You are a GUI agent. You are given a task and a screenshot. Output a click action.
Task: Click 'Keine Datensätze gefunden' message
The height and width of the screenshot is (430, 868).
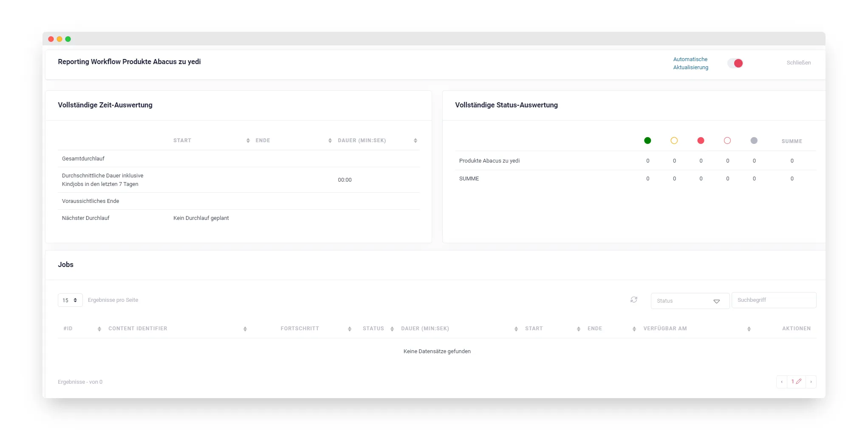point(437,351)
